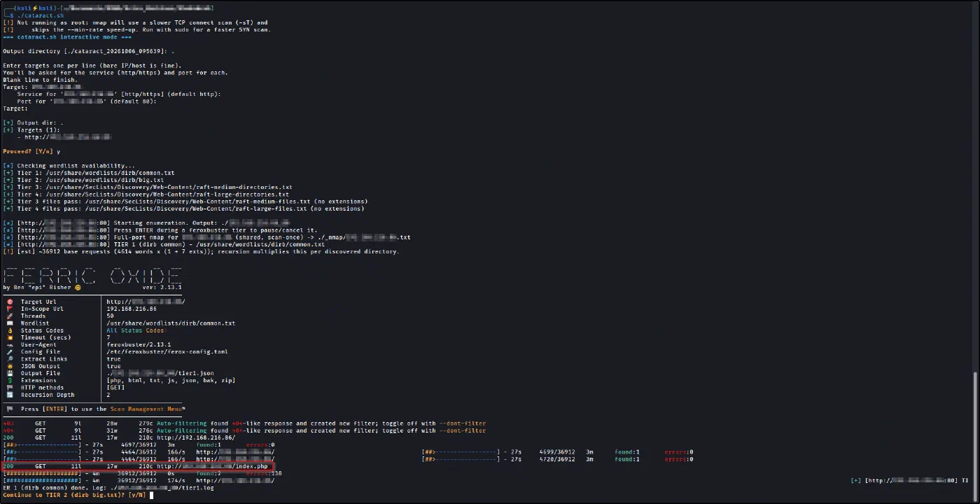Click the 'Tier 4 files pass' raft-large-files.txt line
This screenshot has width=980, height=504.
(183, 209)
